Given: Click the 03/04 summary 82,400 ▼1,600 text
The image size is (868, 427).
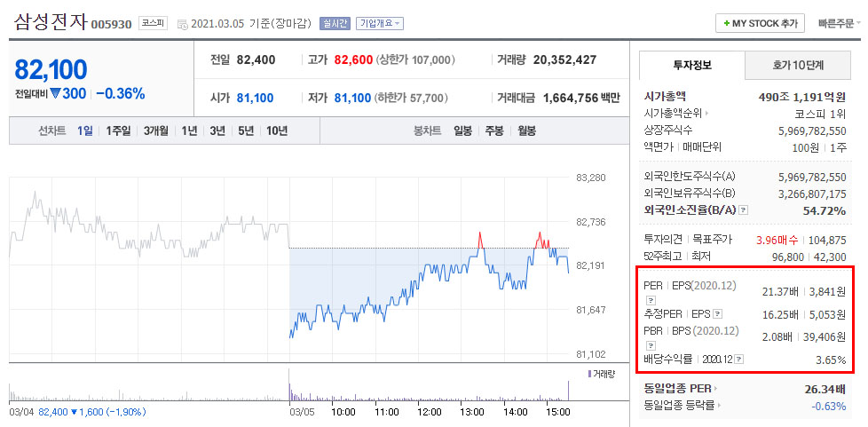Looking at the screenshot, I should [91, 412].
